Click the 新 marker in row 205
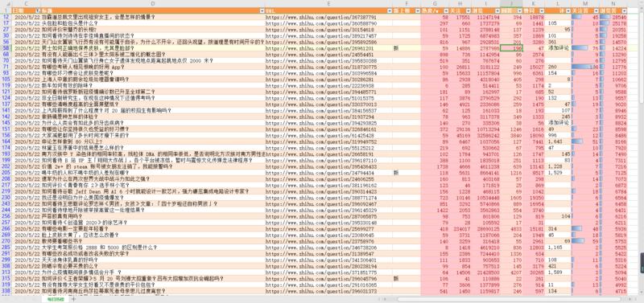 tap(396, 173)
